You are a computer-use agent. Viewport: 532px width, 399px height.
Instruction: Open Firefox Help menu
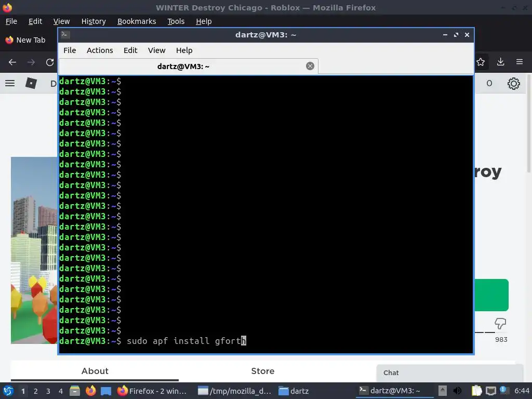tap(204, 21)
